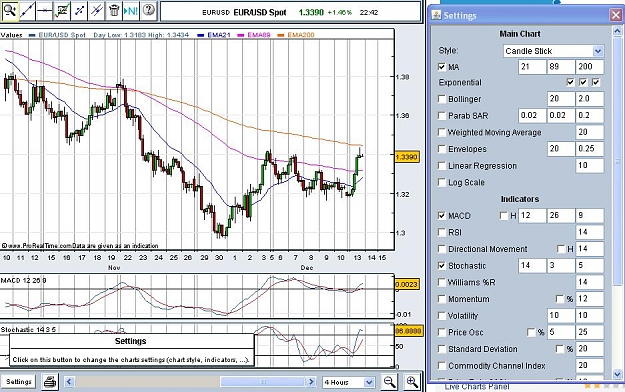625x392 pixels.
Task: Uncheck the MACD indicator checkbox
Action: click(x=442, y=216)
